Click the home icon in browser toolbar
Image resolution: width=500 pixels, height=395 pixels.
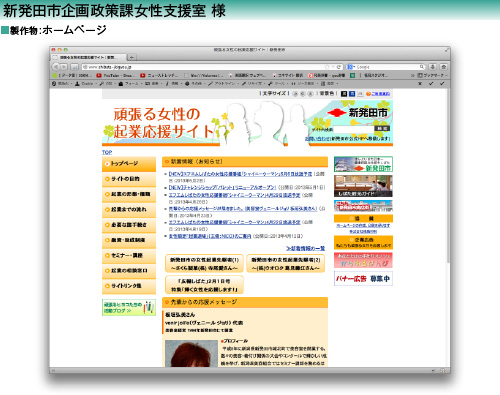443,67
